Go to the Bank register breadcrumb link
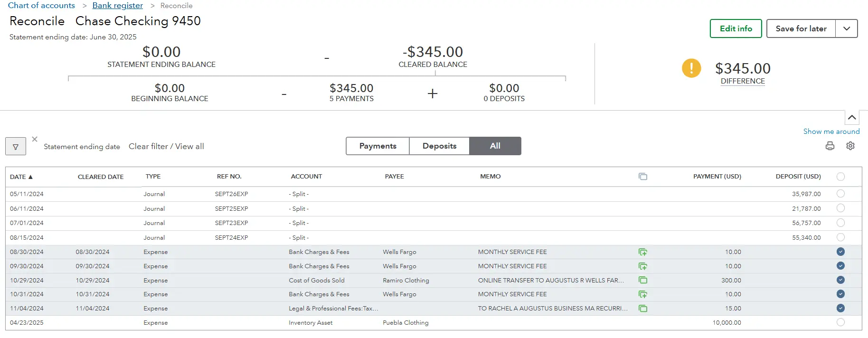This screenshot has height=338, width=868. [117, 5]
